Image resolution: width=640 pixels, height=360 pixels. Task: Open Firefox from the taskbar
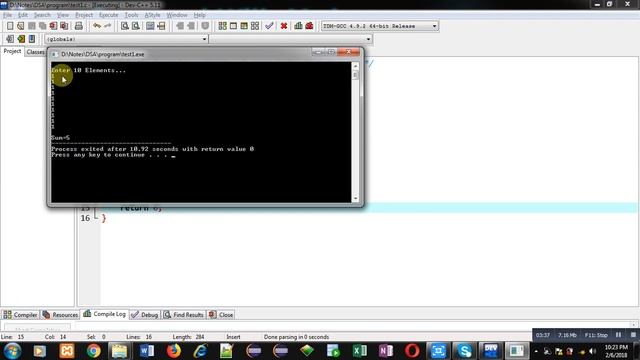coord(173,351)
